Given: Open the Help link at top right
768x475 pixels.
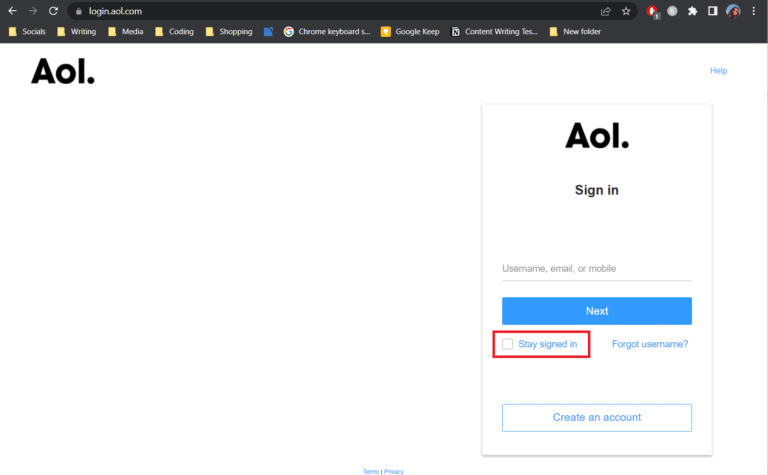Looking at the screenshot, I should [x=718, y=71].
